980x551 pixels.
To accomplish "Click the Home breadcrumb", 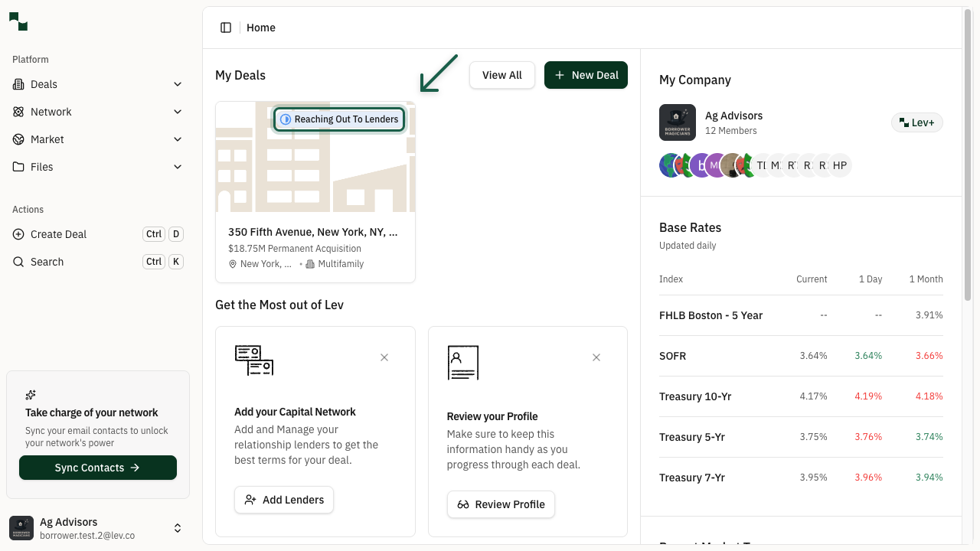I will tap(260, 28).
